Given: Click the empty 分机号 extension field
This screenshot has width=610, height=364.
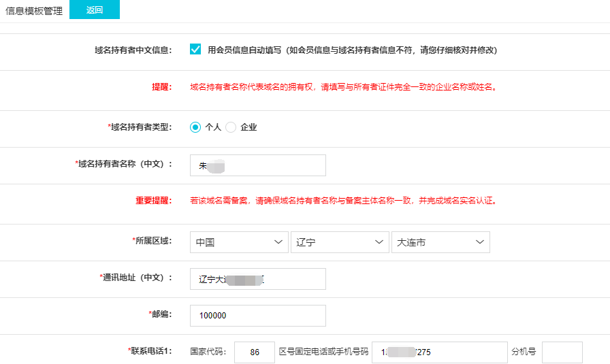Looking at the screenshot, I should pos(562,352).
